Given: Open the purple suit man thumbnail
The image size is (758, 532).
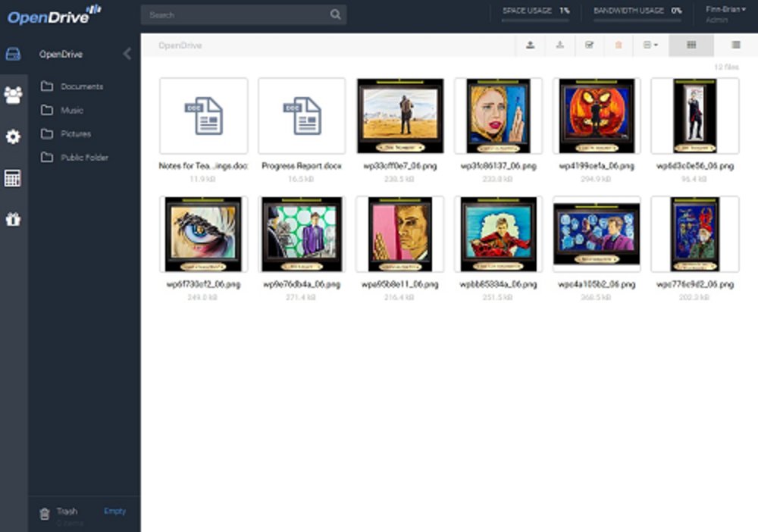Looking at the screenshot, I should [x=302, y=234].
